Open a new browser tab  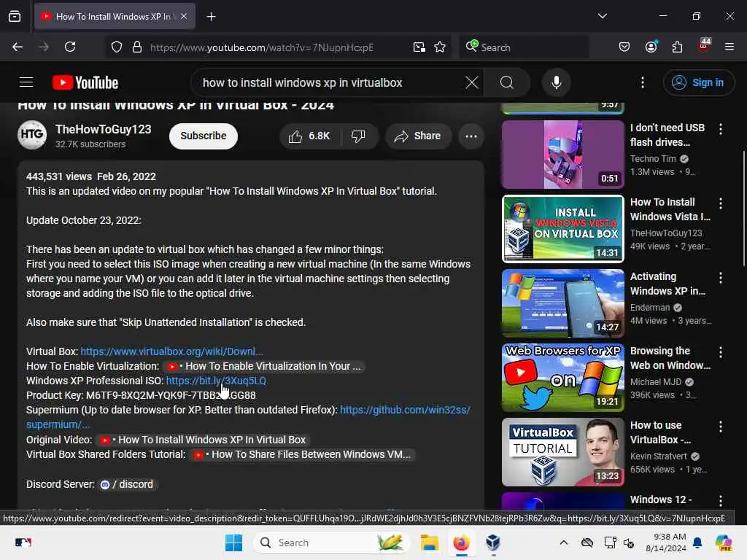[211, 17]
